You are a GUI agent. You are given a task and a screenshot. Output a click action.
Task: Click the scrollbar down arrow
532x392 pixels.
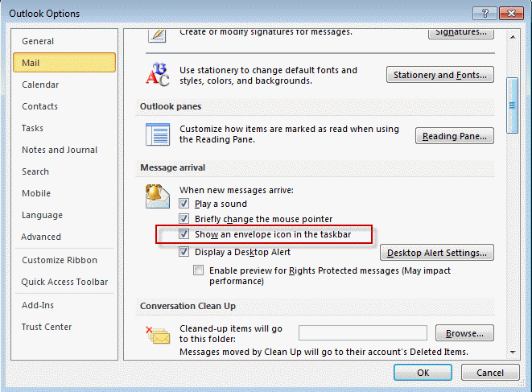pos(513,353)
